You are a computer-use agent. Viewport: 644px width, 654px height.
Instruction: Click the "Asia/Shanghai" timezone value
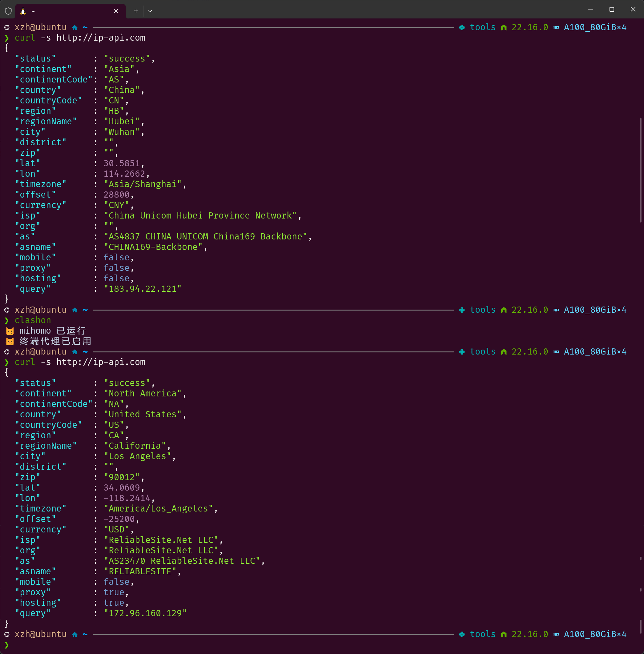point(143,184)
